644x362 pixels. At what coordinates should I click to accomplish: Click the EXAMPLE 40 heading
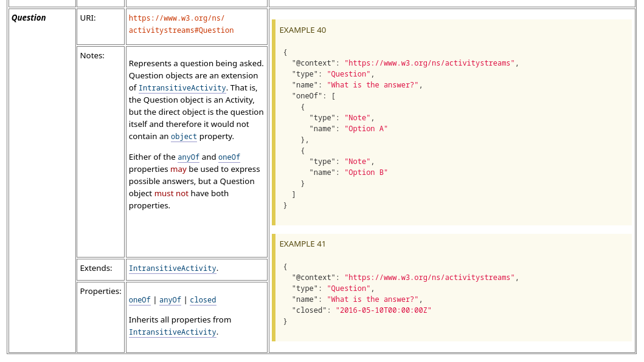coord(303,30)
